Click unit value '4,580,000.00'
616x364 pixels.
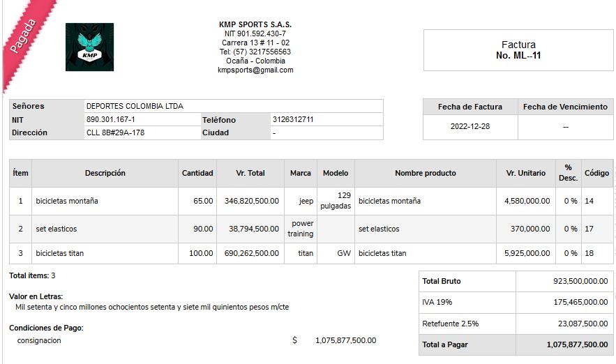527,201
